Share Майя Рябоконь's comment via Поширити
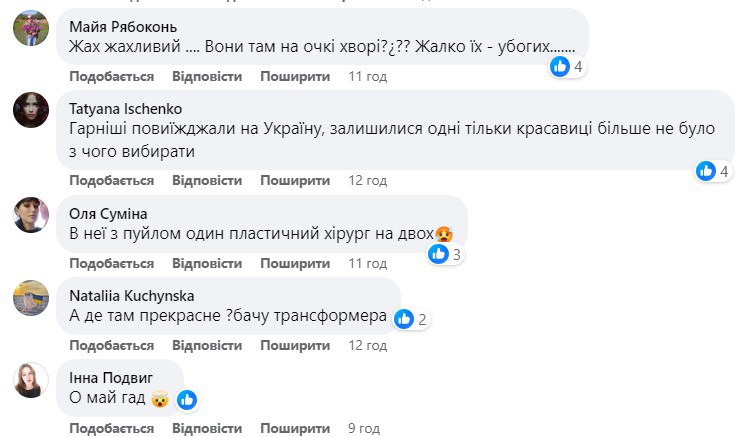 295,77
